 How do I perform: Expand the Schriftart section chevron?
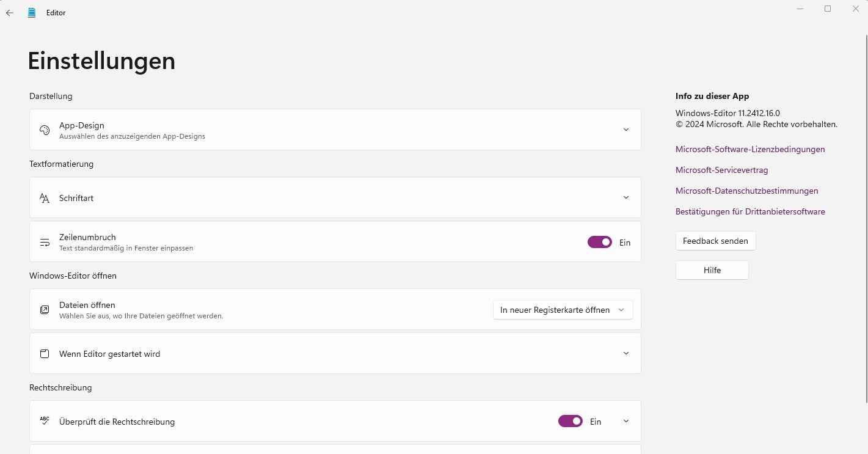pyautogui.click(x=625, y=197)
